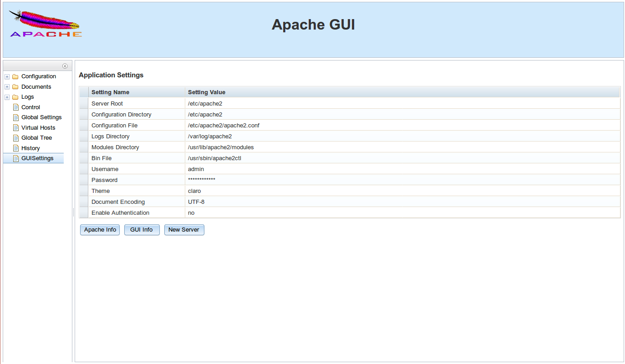Open the Documents tree item
This screenshot has width=625, height=364.
tap(36, 87)
